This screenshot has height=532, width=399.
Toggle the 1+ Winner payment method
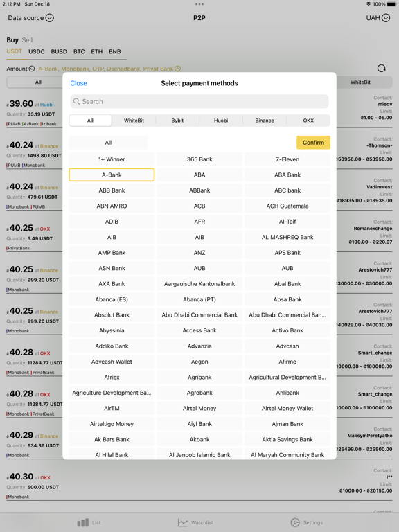(112, 159)
